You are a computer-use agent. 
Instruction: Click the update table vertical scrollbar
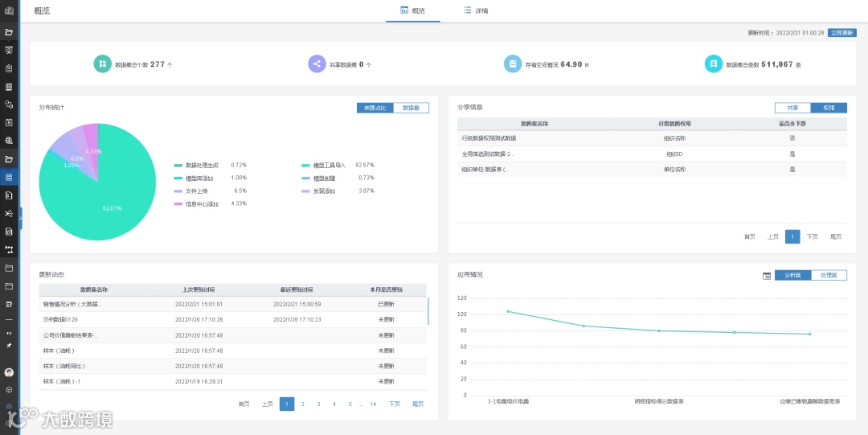click(x=428, y=311)
